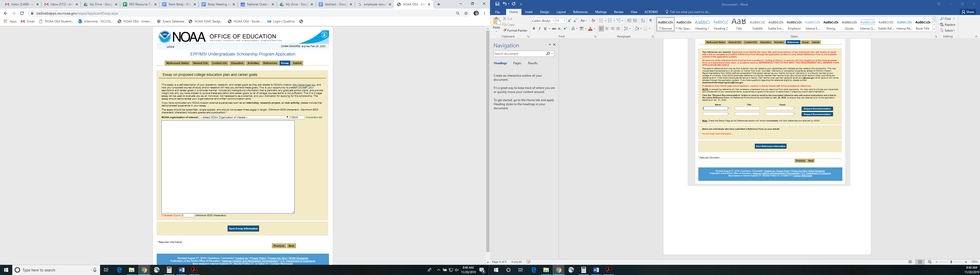This screenshot has height=275, width=980.
Task: Switch to Education tab on NOAA form
Action: point(237,63)
